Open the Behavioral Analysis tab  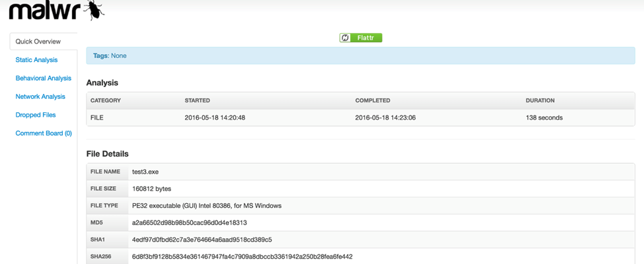coord(44,78)
